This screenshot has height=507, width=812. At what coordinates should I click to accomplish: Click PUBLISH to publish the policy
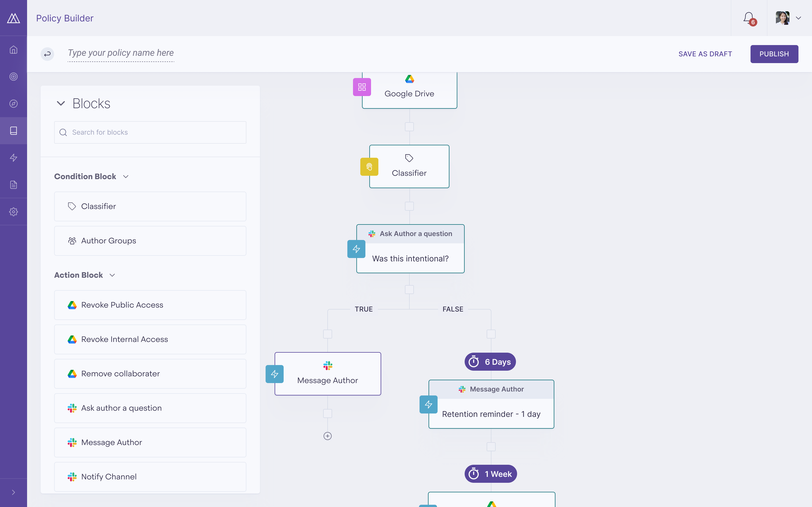pyautogui.click(x=774, y=54)
